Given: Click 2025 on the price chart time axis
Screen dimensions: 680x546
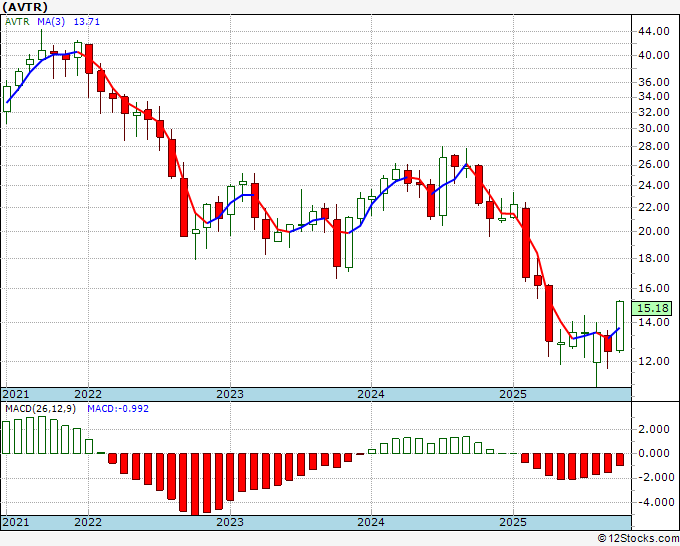Looking at the screenshot, I should pyautogui.click(x=513, y=394).
